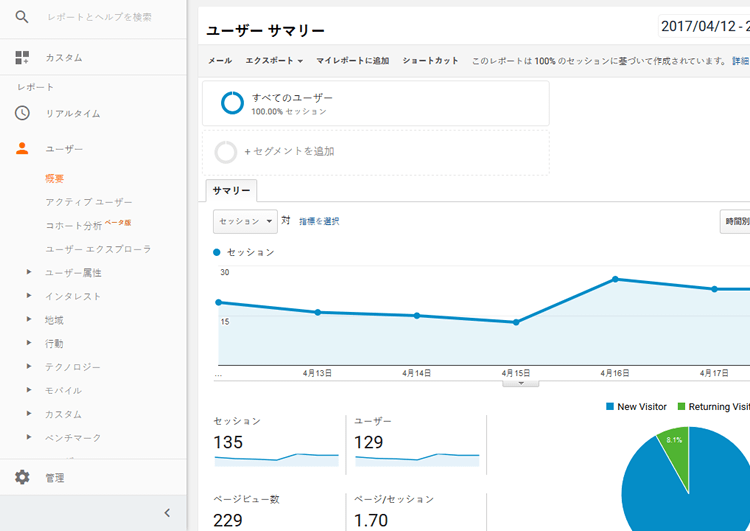
Task: Click マイレポートに追加 button
Action: [x=353, y=61]
